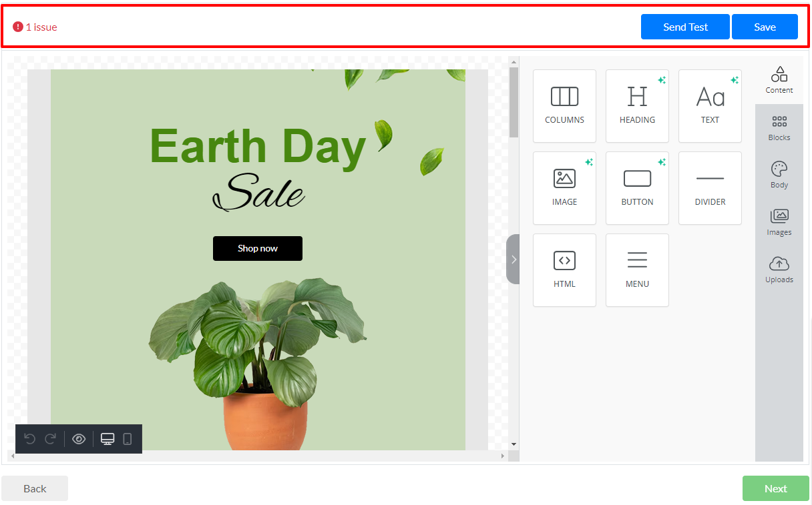Add a Columns content block

564,106
